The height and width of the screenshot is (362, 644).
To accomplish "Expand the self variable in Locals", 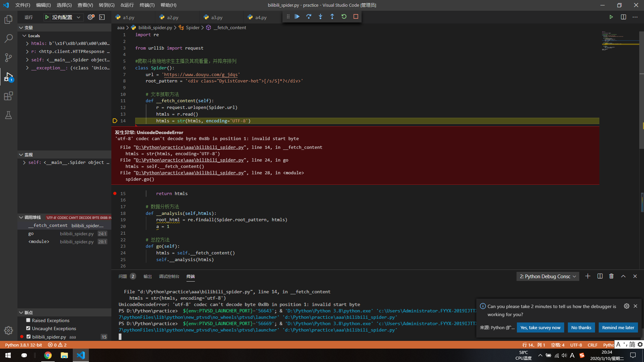I will [27, 60].
